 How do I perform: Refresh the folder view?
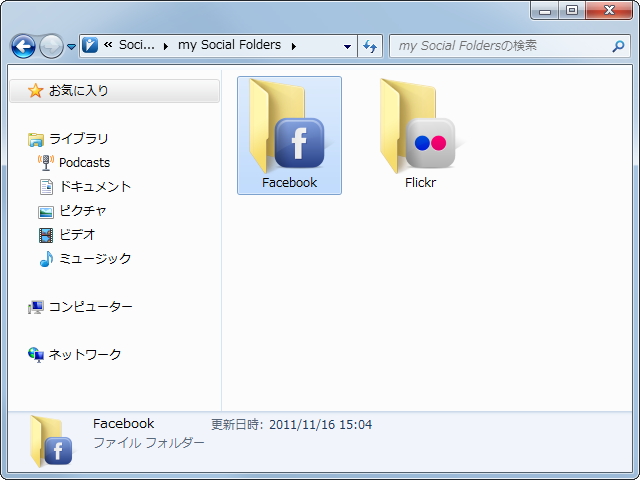370,46
